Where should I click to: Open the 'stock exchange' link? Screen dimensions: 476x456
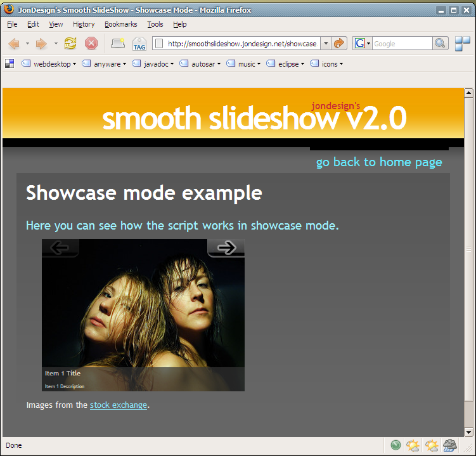(x=119, y=405)
